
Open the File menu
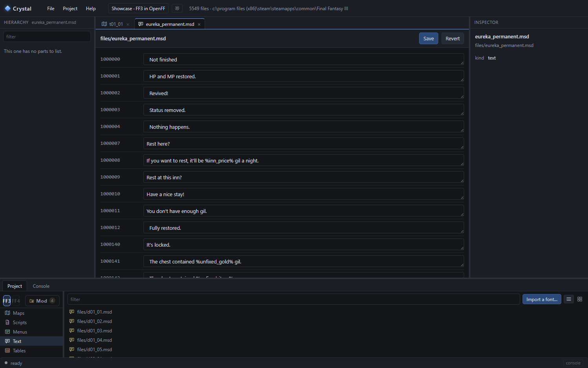click(x=51, y=8)
